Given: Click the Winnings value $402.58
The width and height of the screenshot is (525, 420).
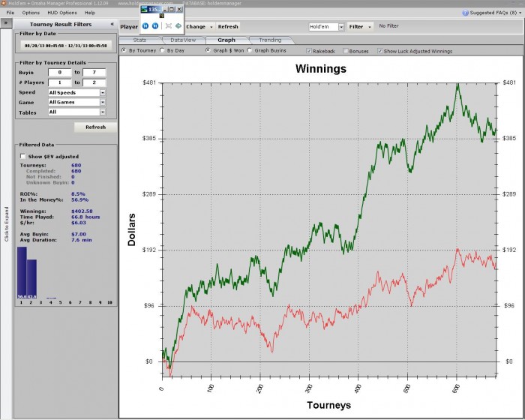Looking at the screenshot, I should point(82,211).
